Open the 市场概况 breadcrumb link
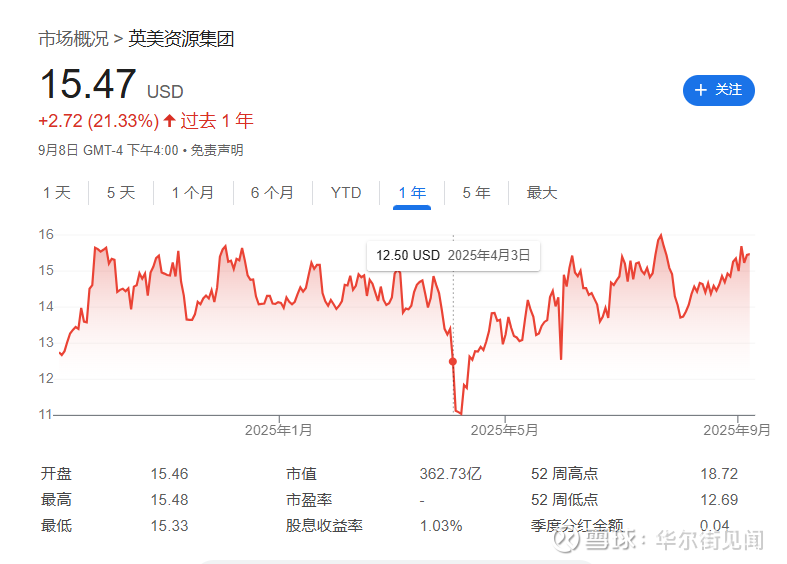 [73, 39]
